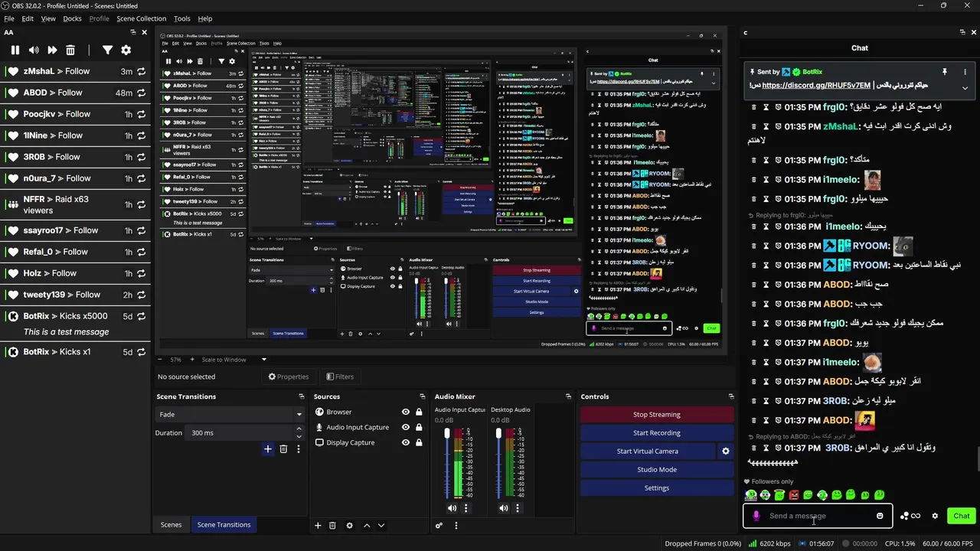Pop out the Controls dock
Image resolution: width=980 pixels, height=551 pixels.
[x=731, y=396]
